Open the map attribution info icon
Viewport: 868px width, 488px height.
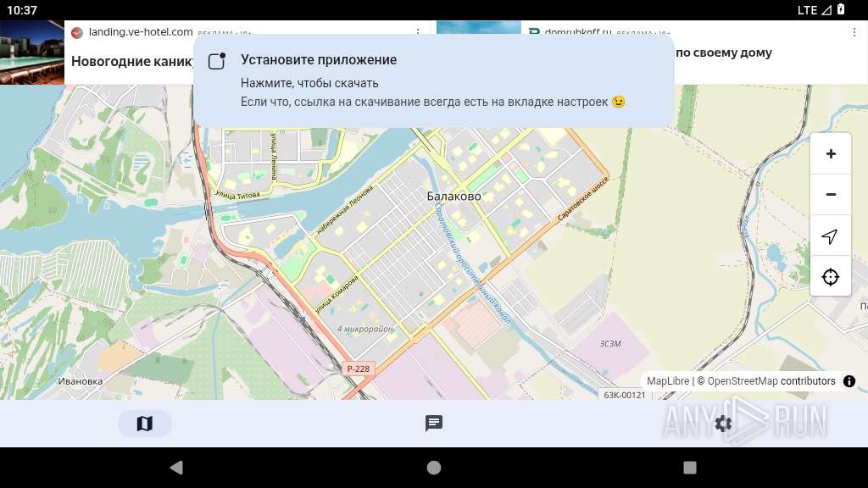(849, 381)
